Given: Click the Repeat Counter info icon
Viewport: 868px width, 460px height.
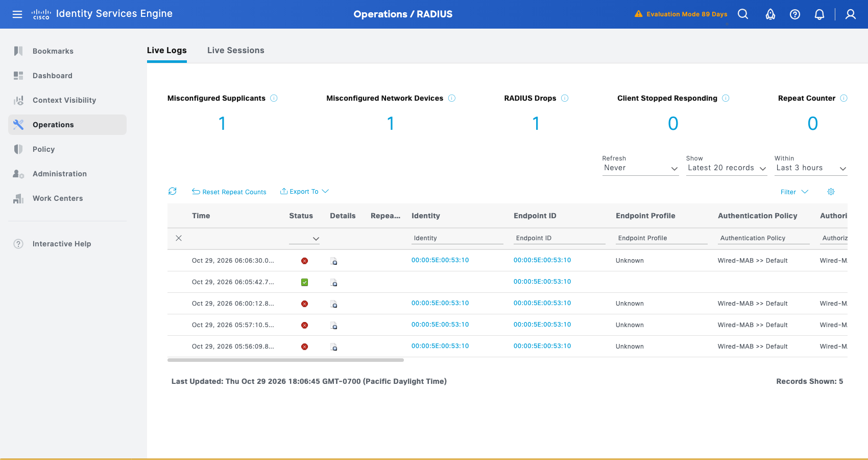Looking at the screenshot, I should [x=843, y=98].
